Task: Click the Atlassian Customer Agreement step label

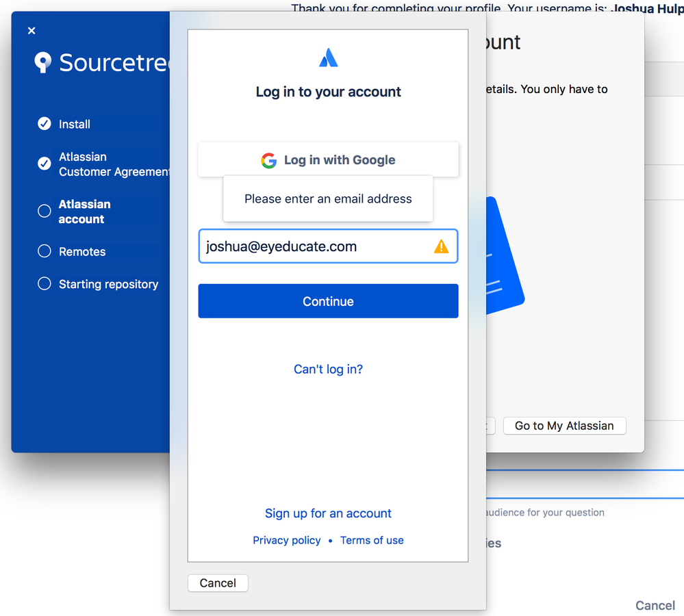Action: click(114, 164)
